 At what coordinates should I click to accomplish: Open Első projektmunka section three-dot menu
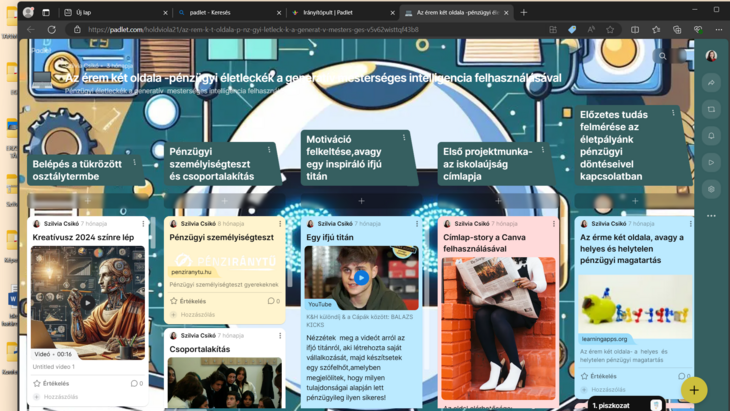[542, 149]
